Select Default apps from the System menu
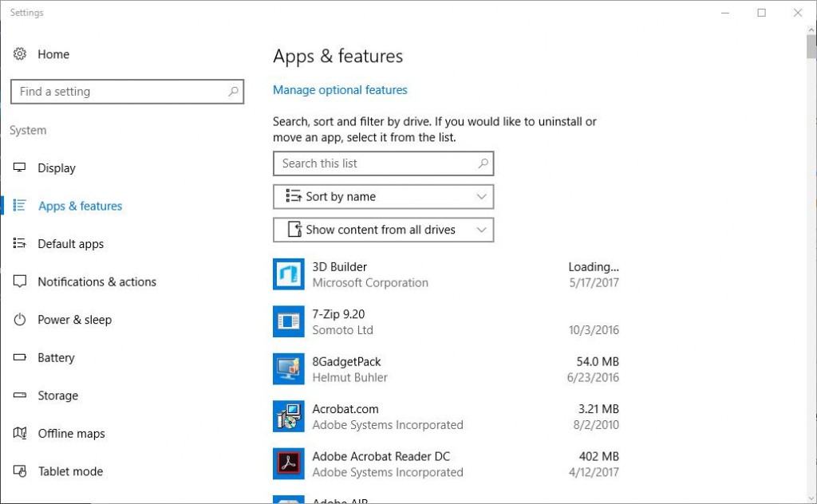 pyautogui.click(x=70, y=244)
